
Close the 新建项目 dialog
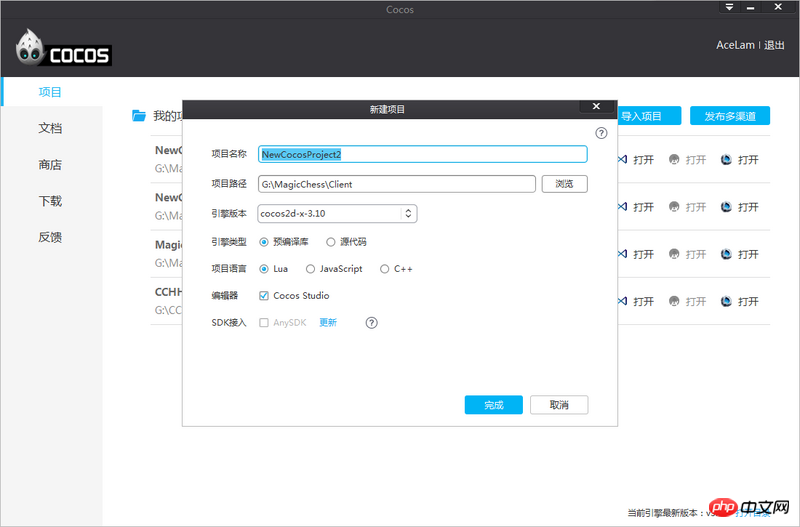tap(596, 106)
